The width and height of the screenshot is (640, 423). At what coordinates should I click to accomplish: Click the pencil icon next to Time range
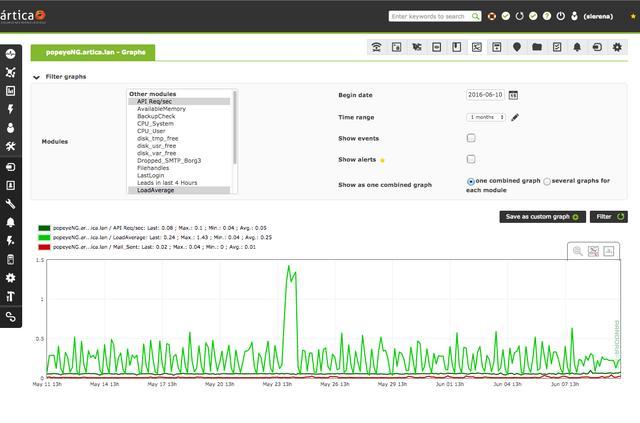515,117
